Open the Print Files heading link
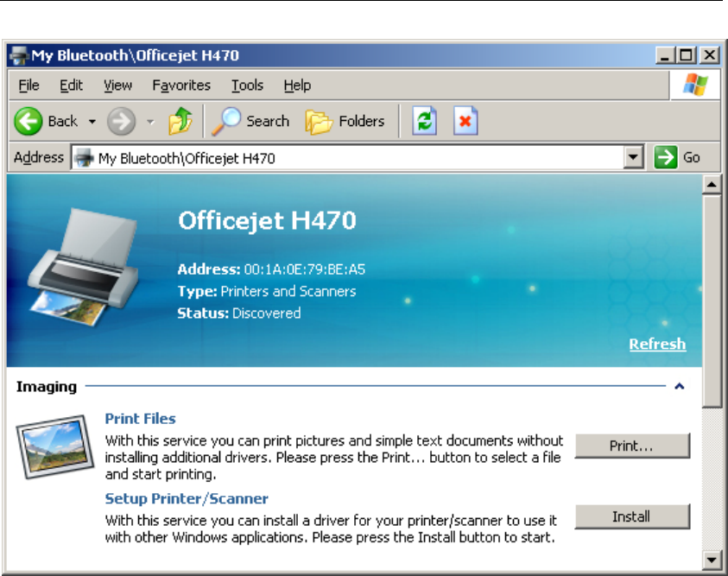The image size is (728, 576). tap(140, 419)
